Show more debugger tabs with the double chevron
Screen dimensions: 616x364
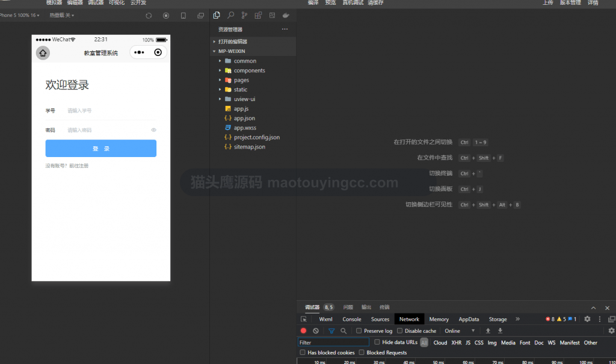pos(517,319)
